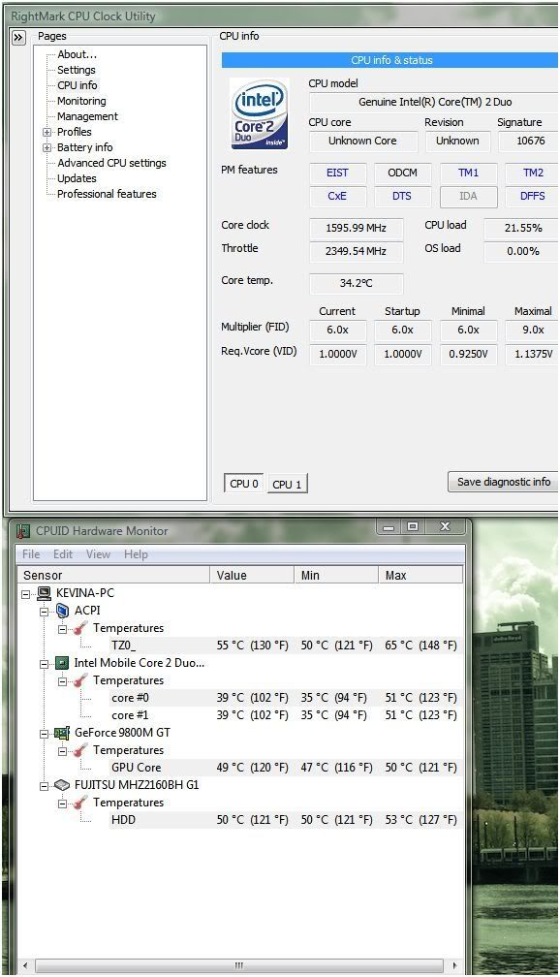This screenshot has width=560, height=977.
Task: Click the FUJITSU hard drive icon
Action: pos(62,785)
